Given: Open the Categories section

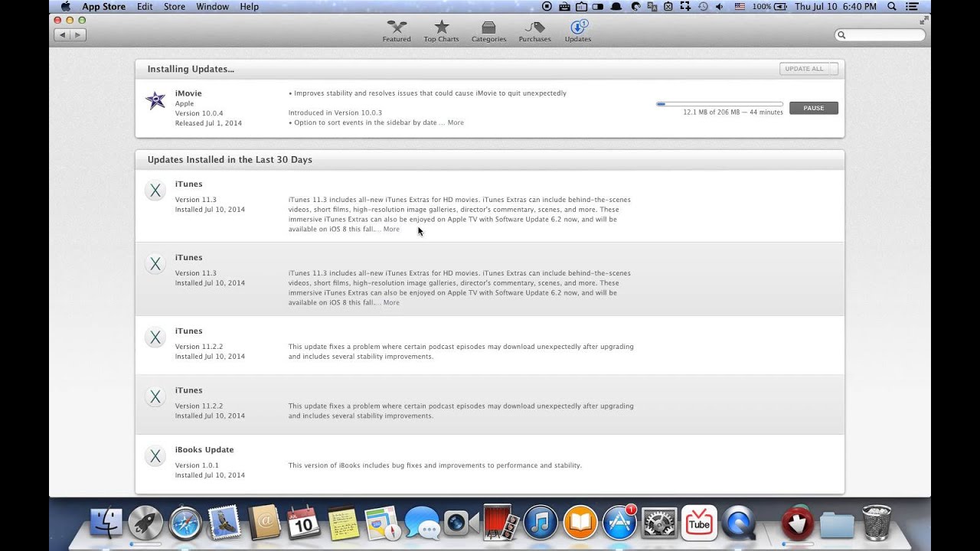Looking at the screenshot, I should (x=488, y=31).
